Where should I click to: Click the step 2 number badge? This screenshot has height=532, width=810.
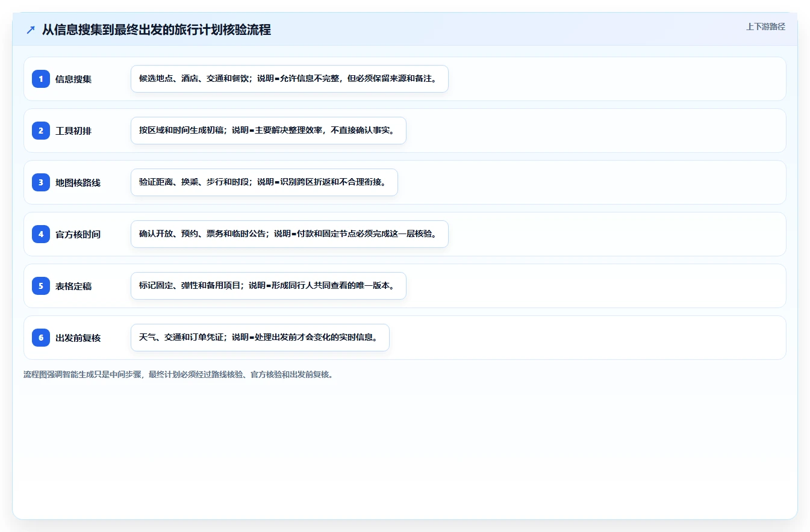click(41, 131)
